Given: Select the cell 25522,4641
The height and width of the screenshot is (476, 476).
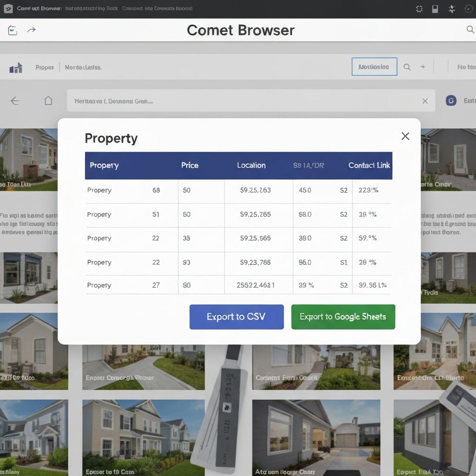Looking at the screenshot, I should tap(255, 285).
